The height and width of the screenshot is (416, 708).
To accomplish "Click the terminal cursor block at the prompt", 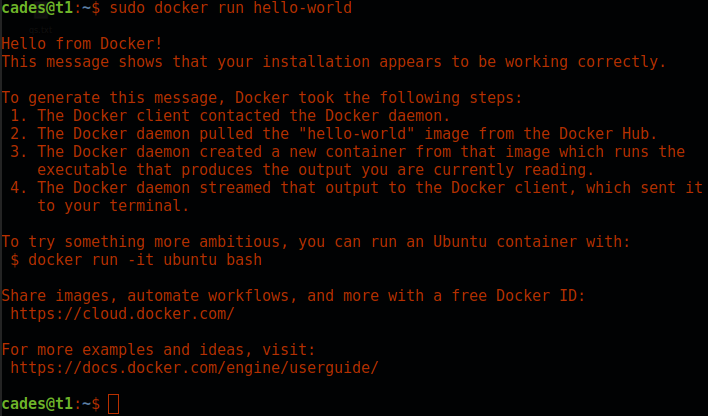I will 113,404.
